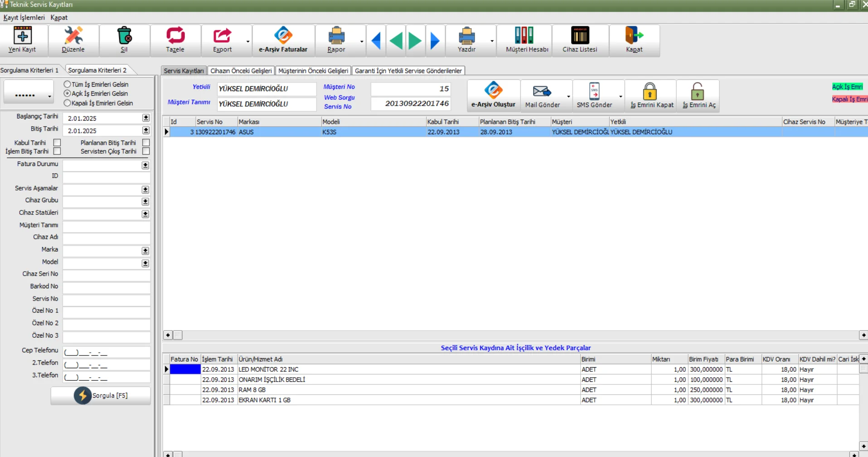Select LED MONİTOR 22 INC row

pyautogui.click(x=511, y=369)
